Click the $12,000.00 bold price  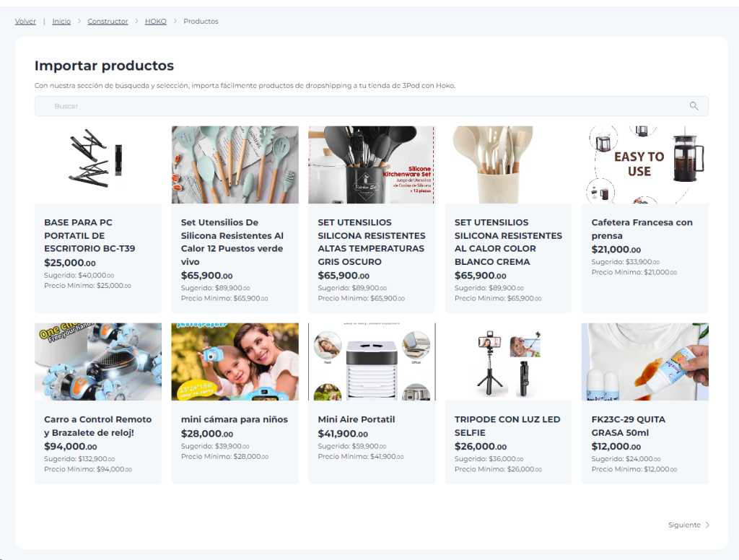point(616,447)
